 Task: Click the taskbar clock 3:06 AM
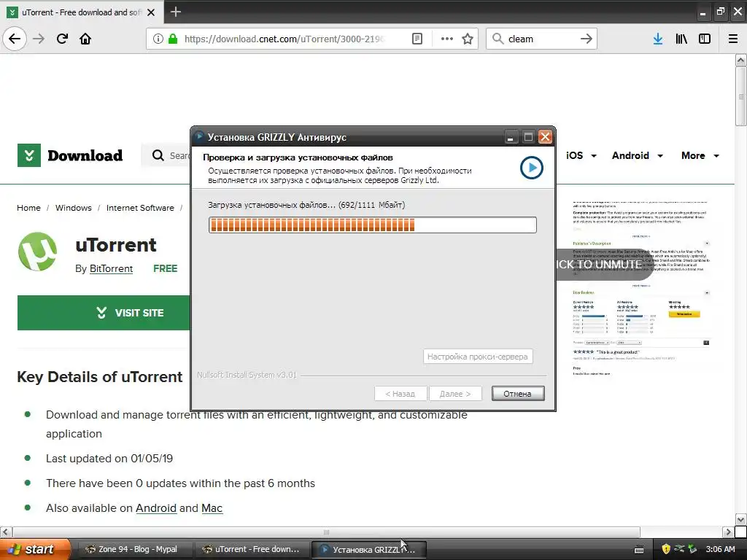720,549
